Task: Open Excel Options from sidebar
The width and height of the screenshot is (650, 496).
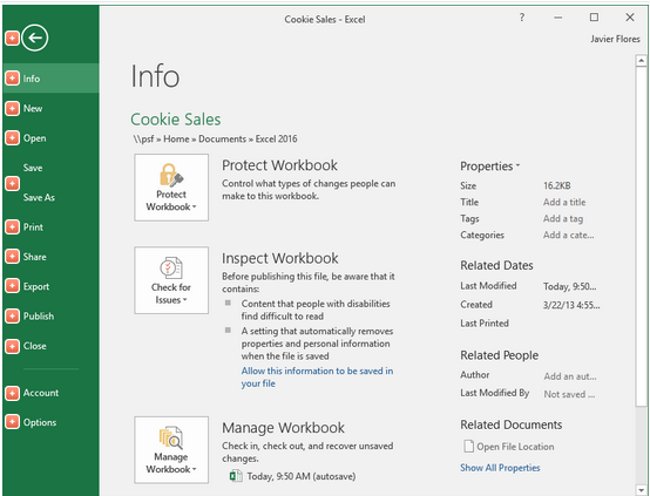Action: (39, 423)
